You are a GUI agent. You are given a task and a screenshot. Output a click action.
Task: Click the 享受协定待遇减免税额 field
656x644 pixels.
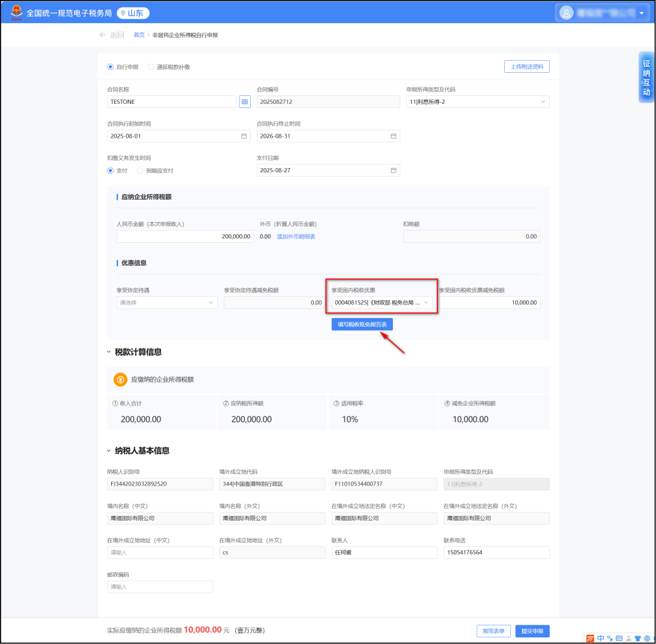(274, 302)
